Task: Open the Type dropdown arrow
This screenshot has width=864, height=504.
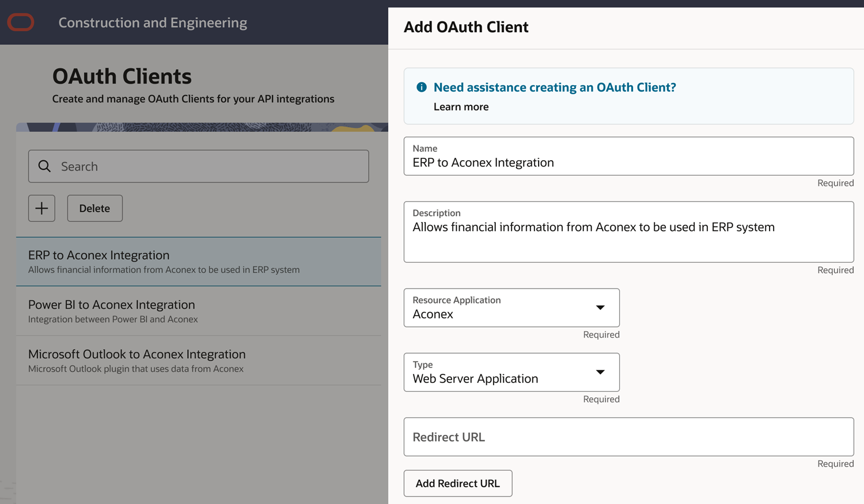Action: click(x=600, y=372)
